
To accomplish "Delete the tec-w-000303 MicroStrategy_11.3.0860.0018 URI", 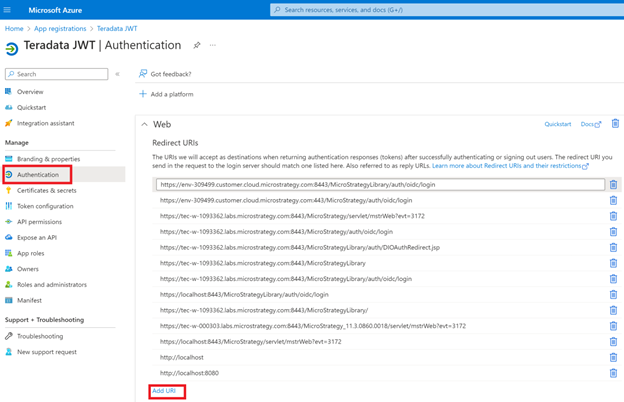I will pyautogui.click(x=613, y=326).
